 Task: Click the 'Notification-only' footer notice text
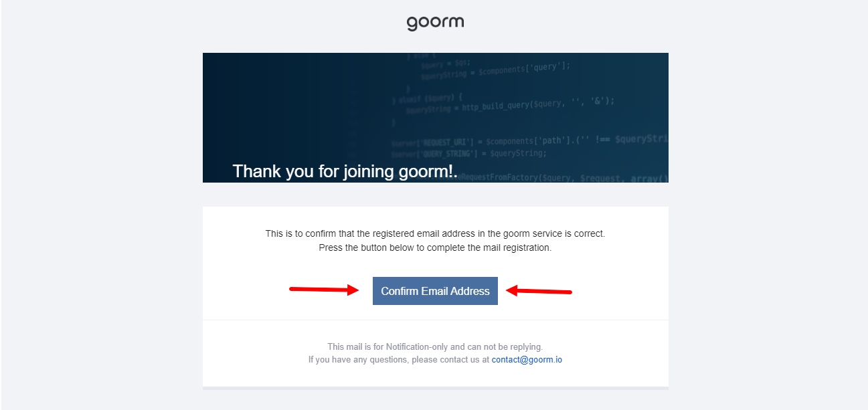pyautogui.click(x=435, y=347)
